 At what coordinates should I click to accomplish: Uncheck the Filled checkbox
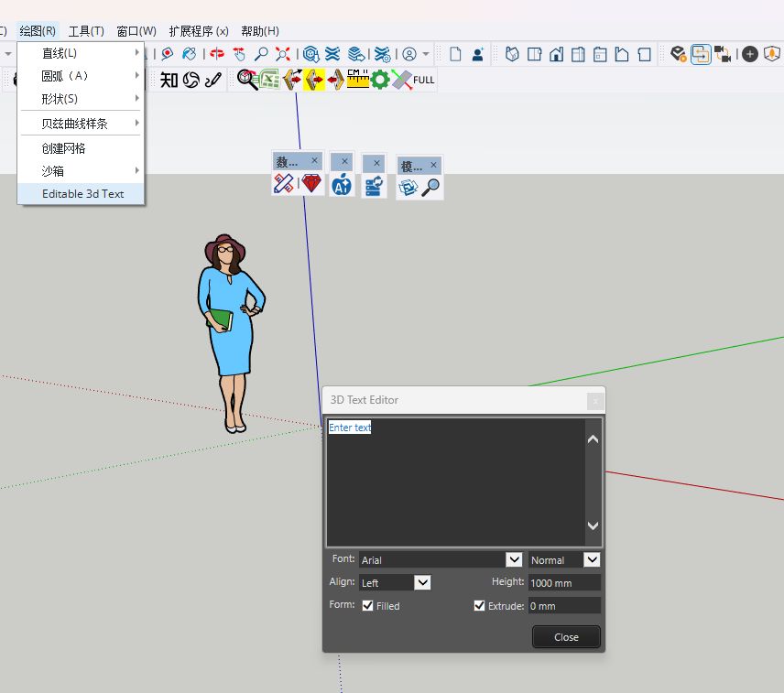368,606
